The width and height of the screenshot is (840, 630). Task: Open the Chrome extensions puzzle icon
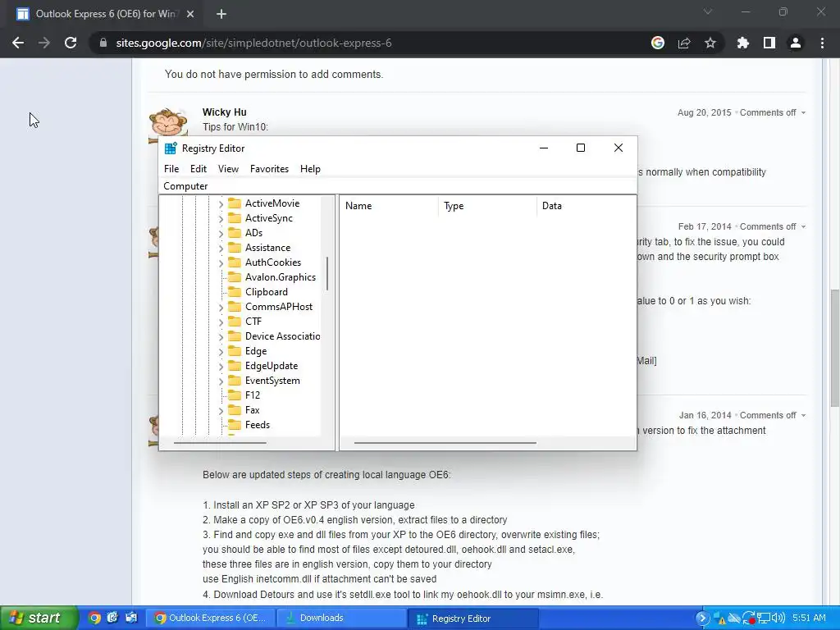pos(742,43)
